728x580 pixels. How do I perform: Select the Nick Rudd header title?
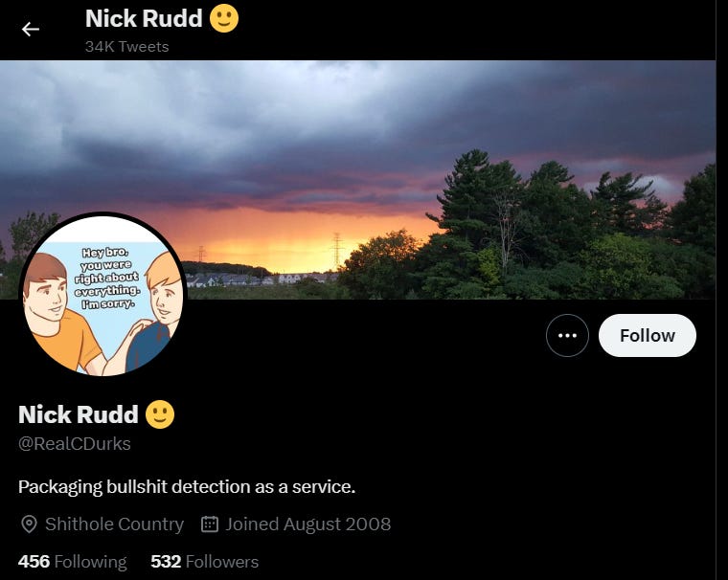click(144, 18)
